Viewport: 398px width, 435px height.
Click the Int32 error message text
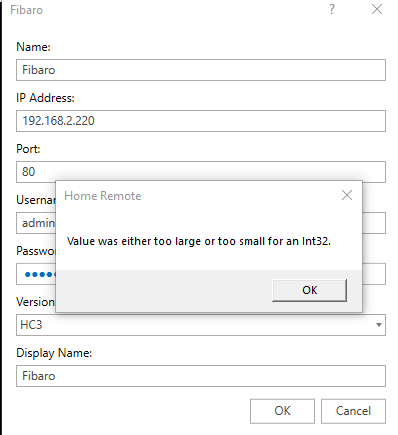tap(199, 241)
